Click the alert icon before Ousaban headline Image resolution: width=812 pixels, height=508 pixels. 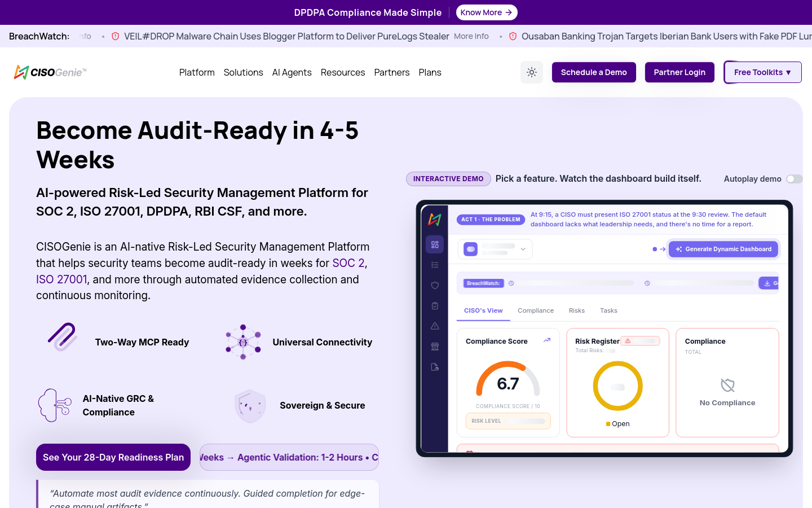[x=513, y=36]
